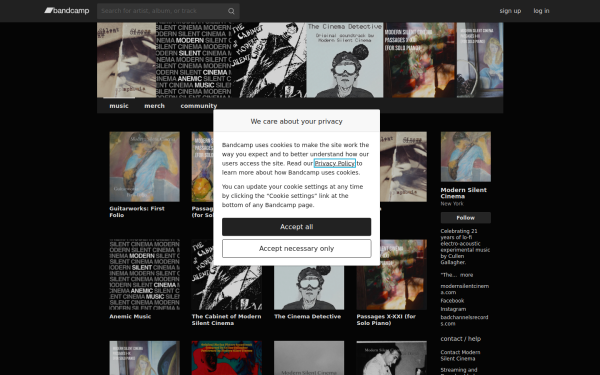
Task: Open Guitarworks: First Folio album cover
Action: tap(144, 167)
